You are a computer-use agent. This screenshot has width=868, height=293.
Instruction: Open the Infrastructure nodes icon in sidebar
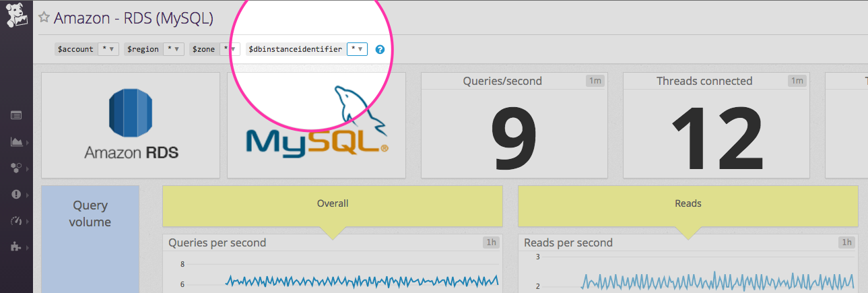(x=16, y=168)
